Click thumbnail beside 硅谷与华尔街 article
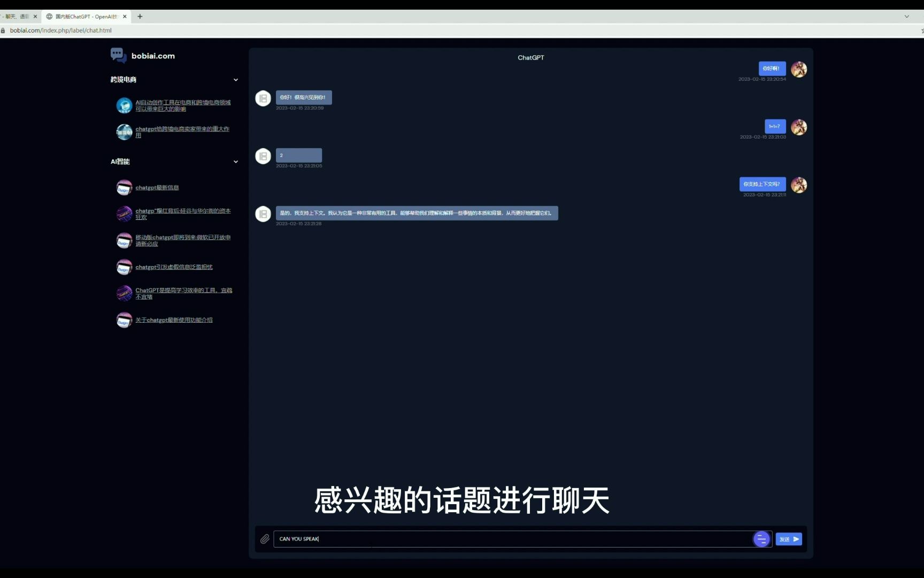The width and height of the screenshot is (924, 578). [x=124, y=214]
